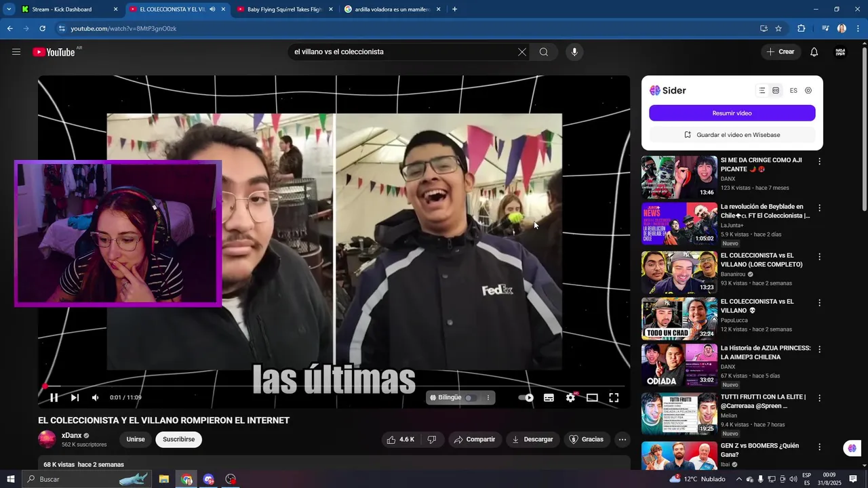Screen dimensions: 868x488
Task: Open PapuLucca's EL COLECCIONISTA vs EL VILLANO video
Action: coord(679,319)
